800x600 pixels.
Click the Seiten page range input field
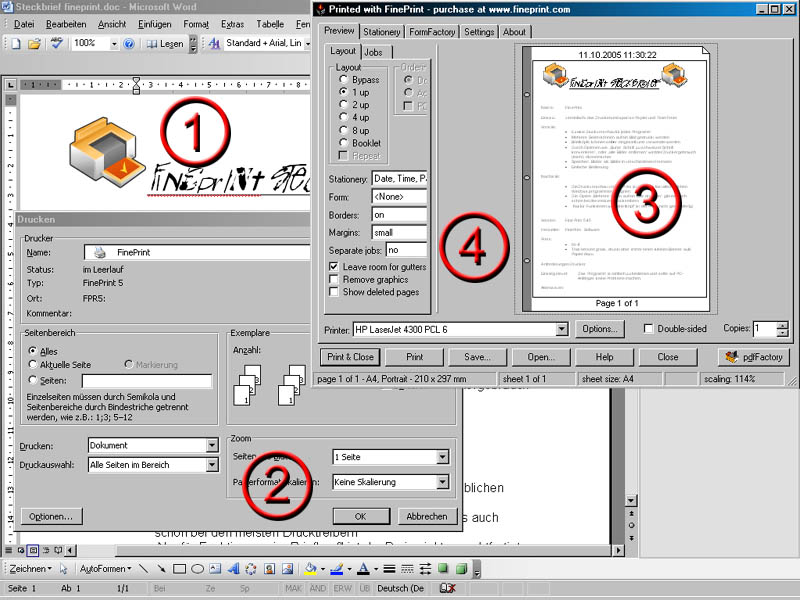click(146, 381)
